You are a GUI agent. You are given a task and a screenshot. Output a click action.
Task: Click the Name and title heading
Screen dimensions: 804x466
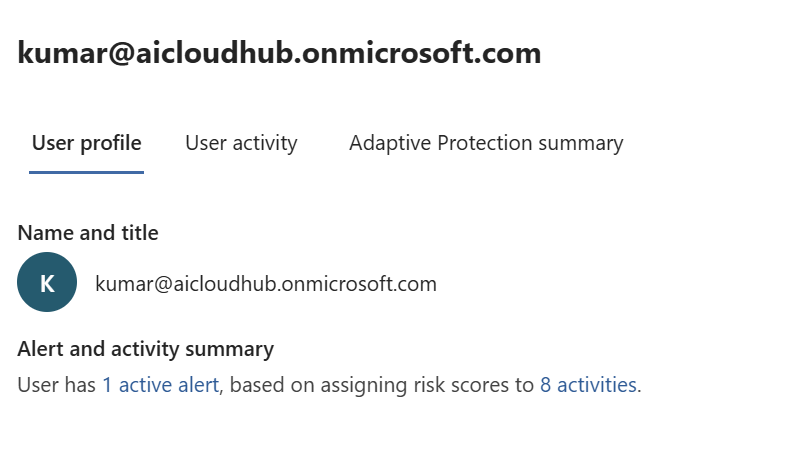tap(88, 233)
